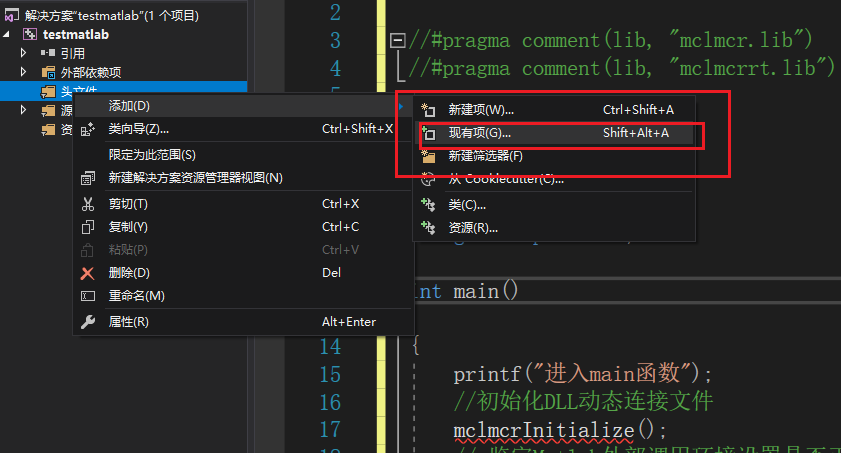Choose 新建项(W)... in submenu
Screen dimensions: 841x453
554,110
